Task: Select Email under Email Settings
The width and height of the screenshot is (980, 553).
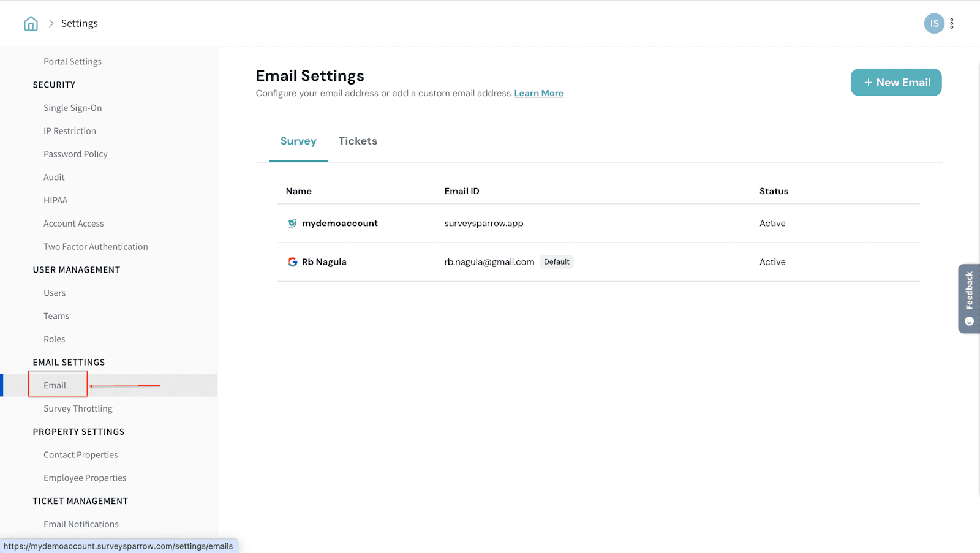Action: [x=55, y=385]
